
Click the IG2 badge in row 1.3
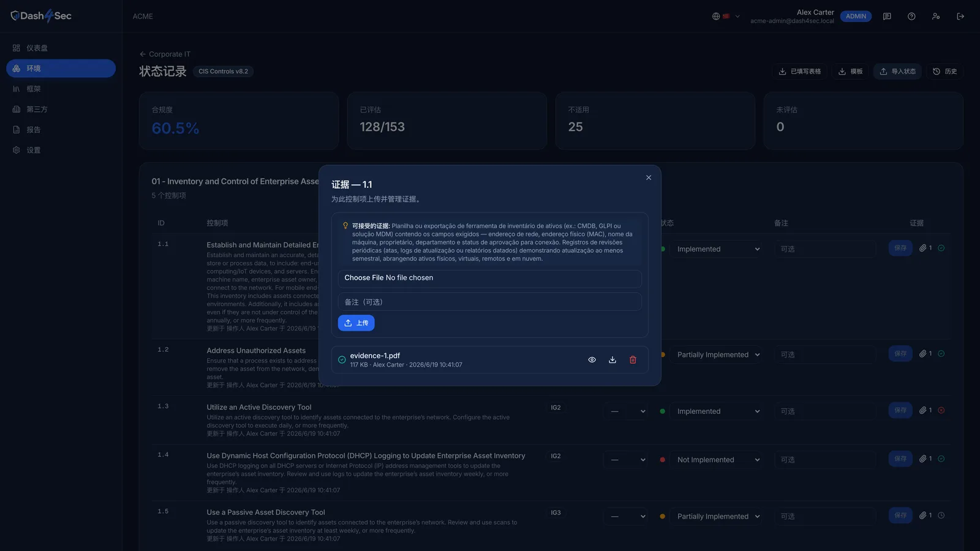[556, 408]
